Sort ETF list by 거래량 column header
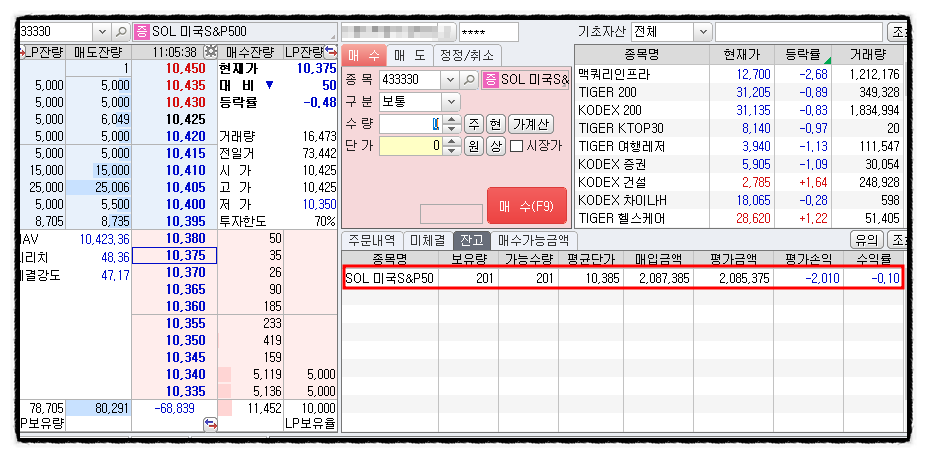Image resolution: width=927 pixels, height=458 pixels. point(867,56)
